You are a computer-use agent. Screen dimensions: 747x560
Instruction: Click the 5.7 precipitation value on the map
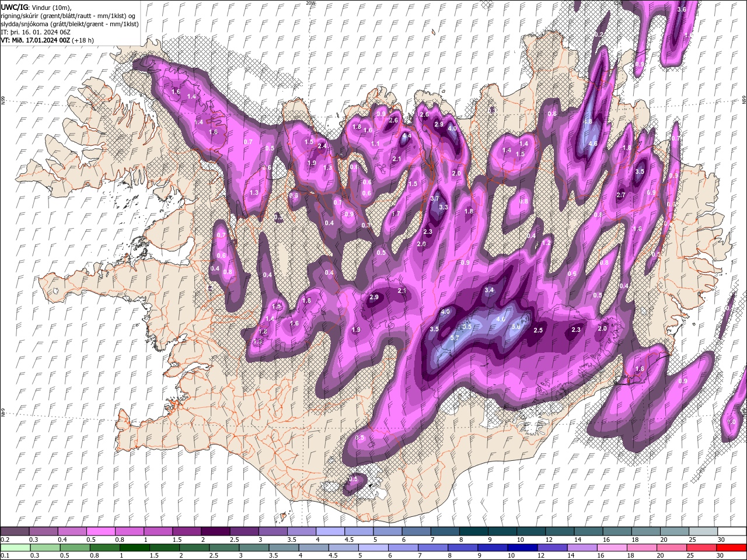[455, 338]
